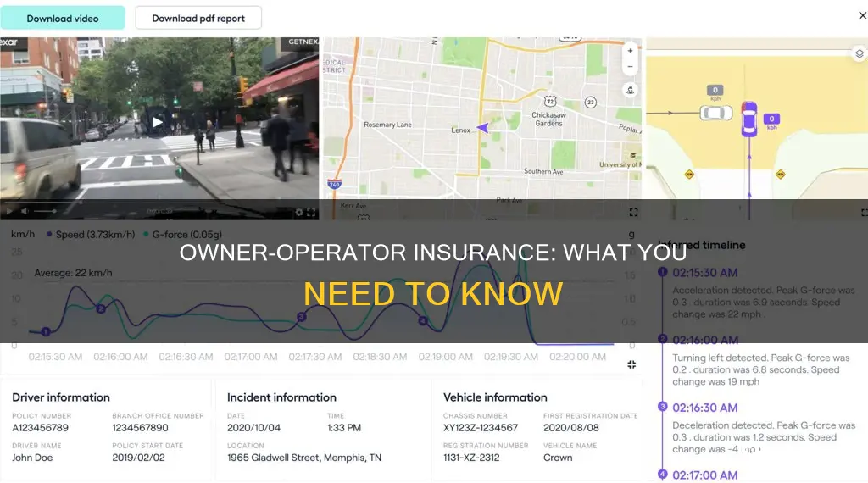Expand the street map to fullscreen
This screenshot has width=868, height=483.
coord(633,213)
